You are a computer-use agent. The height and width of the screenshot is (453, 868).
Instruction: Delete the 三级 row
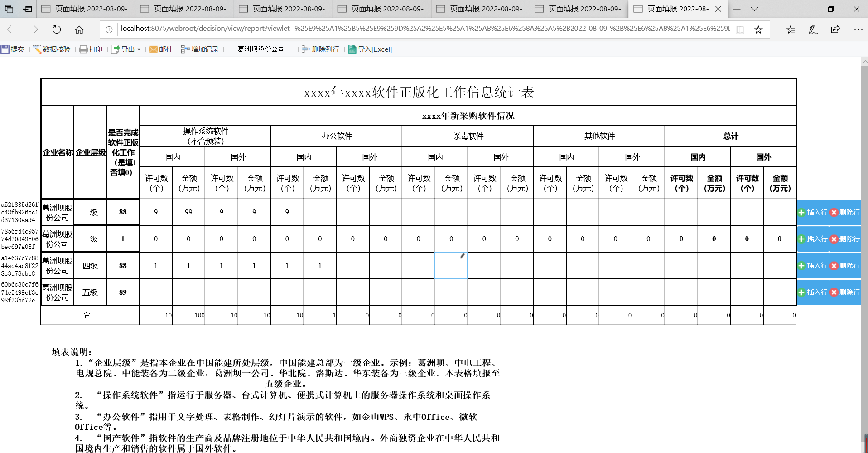click(845, 239)
